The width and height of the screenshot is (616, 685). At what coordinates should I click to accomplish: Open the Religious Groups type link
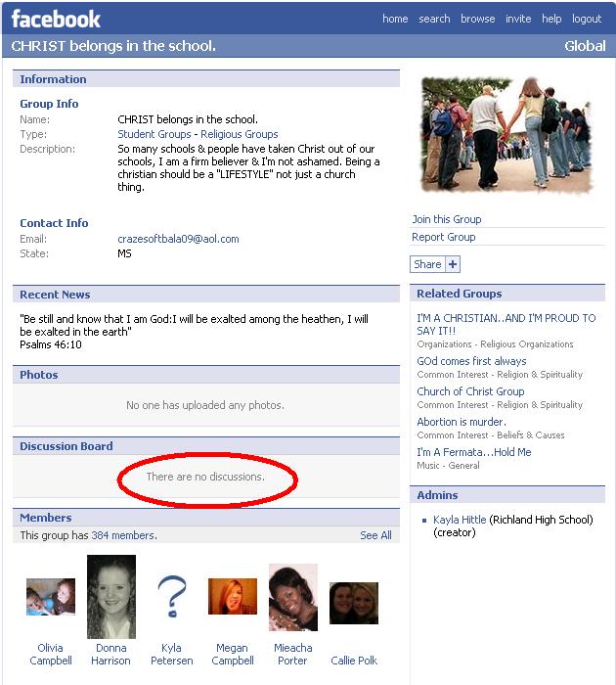(240, 134)
